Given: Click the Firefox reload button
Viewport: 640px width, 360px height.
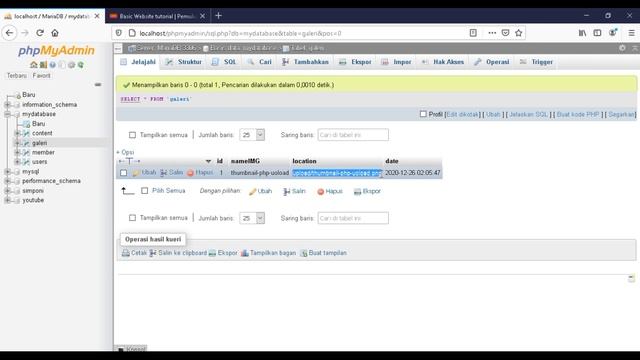Looking at the screenshot, I should coord(40,33).
